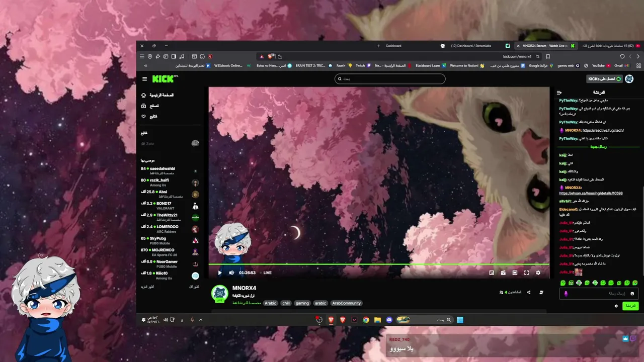Reload the page with refresh icon
Image resolution: width=644 pixels, height=362 pixels.
click(x=622, y=56)
